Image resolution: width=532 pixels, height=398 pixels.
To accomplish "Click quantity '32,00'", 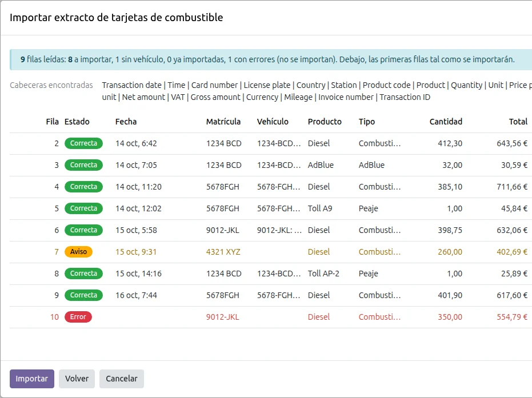I will click(x=452, y=165).
